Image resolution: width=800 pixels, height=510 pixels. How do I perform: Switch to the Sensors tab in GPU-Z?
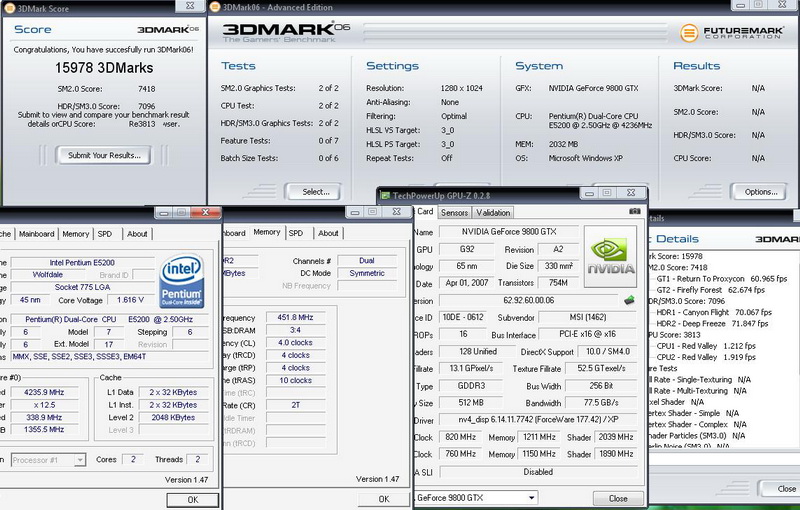(454, 213)
